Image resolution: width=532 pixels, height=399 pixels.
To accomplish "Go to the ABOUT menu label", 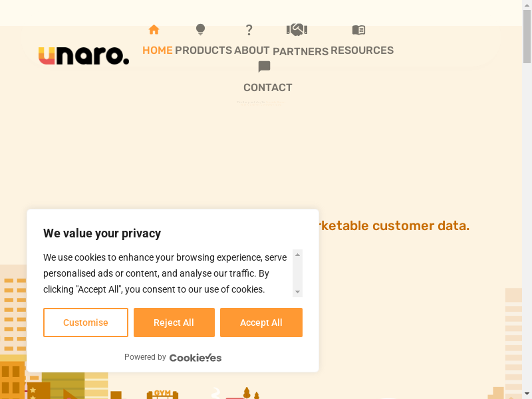I will click(252, 51).
